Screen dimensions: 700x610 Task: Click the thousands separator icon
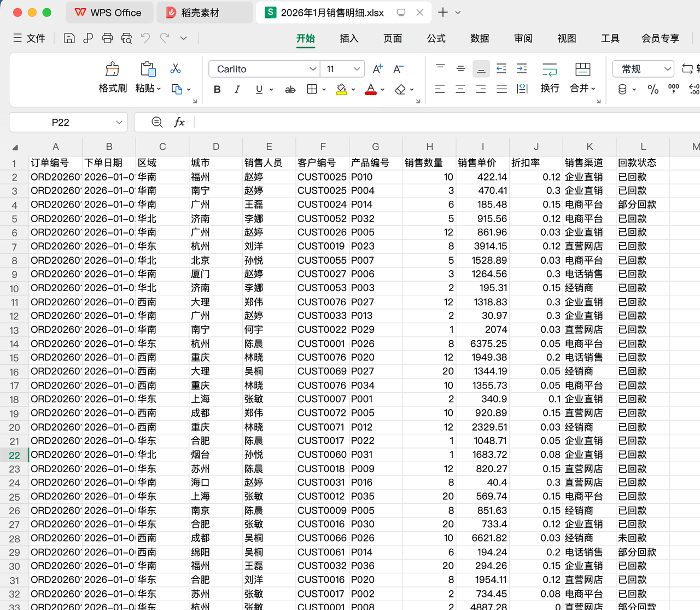click(674, 88)
